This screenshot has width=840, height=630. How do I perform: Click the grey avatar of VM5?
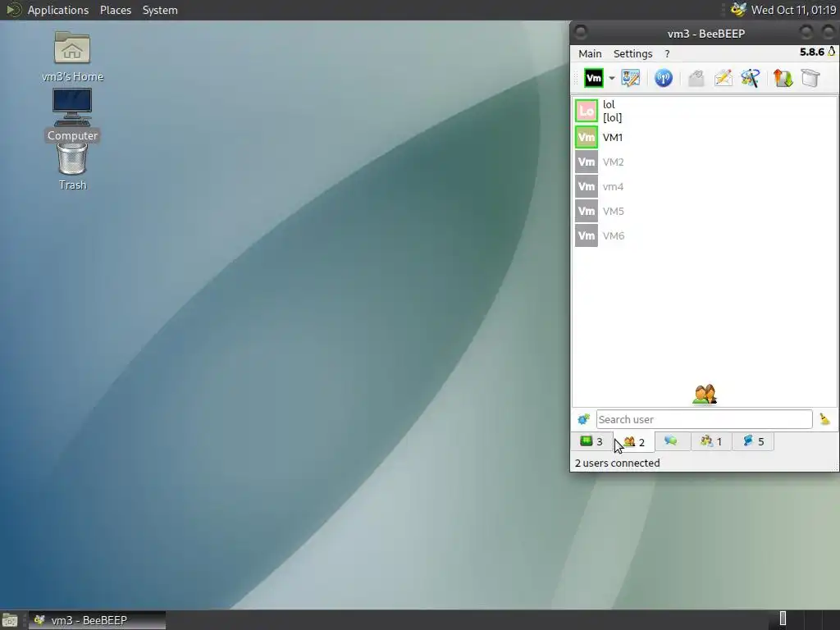point(586,211)
